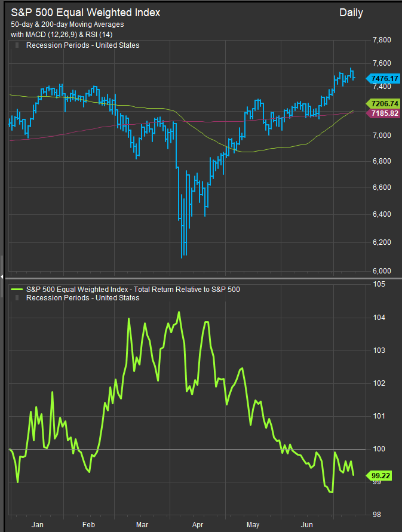The height and width of the screenshot is (532, 402).
Task: Click the 105 label on lower axis
Action: pos(379,284)
